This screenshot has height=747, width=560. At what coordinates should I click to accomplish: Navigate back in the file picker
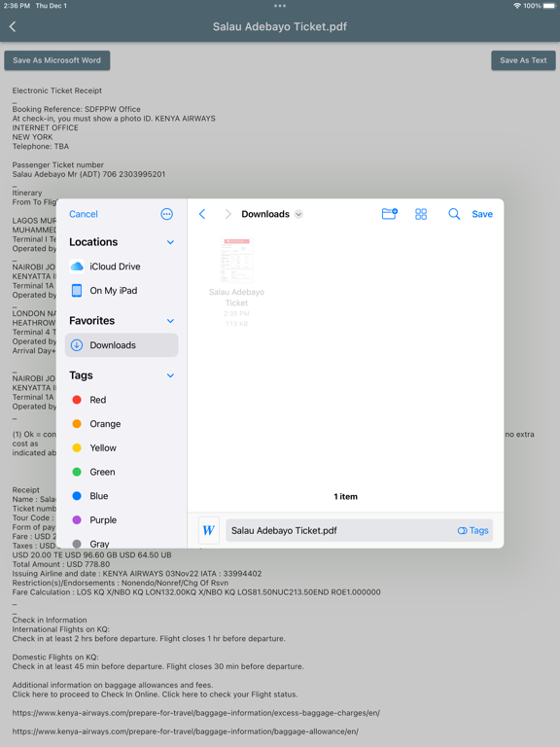pyautogui.click(x=202, y=214)
